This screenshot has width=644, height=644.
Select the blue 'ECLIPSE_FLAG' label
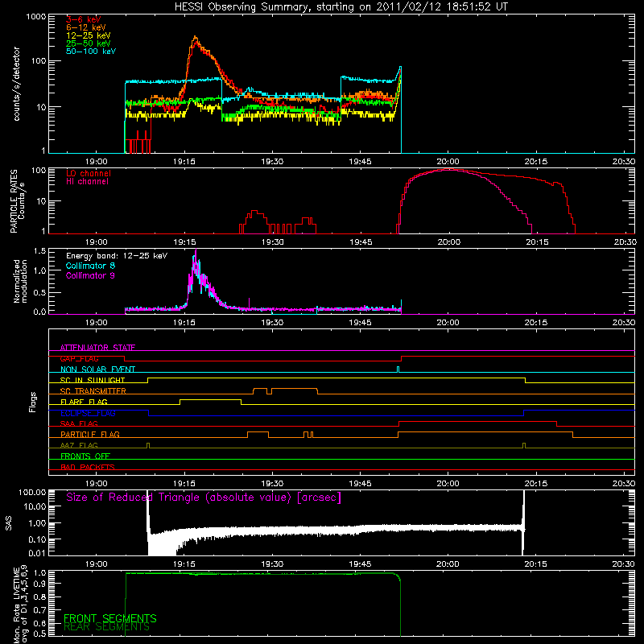[88, 413]
